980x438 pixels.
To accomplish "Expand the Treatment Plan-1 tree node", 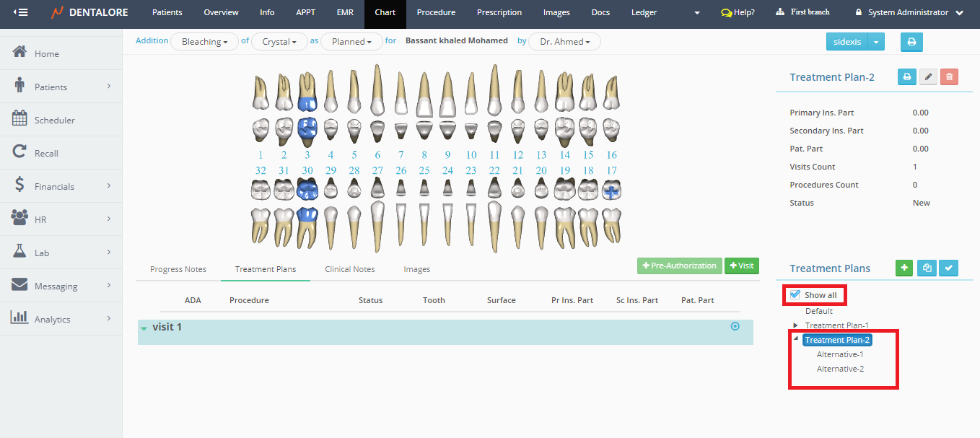I will [795, 325].
